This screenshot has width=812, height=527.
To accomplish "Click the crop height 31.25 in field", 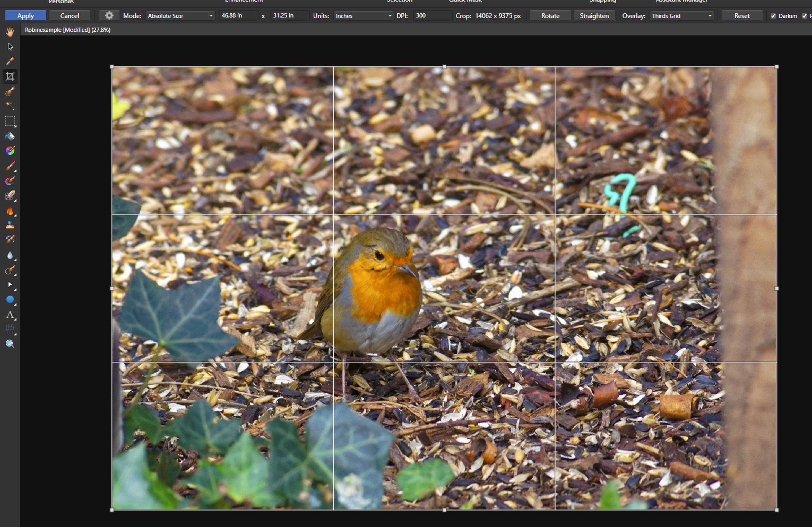I will pos(289,16).
